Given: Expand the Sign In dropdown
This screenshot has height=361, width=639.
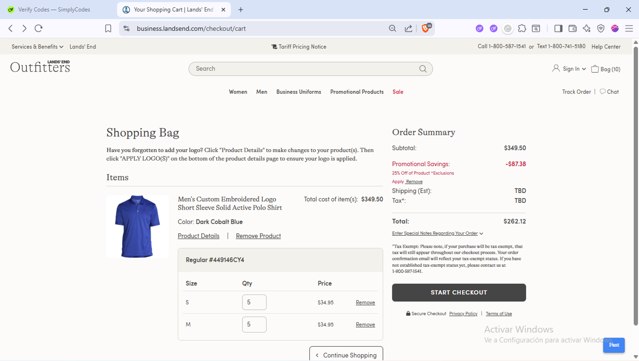Looking at the screenshot, I should click(x=569, y=69).
